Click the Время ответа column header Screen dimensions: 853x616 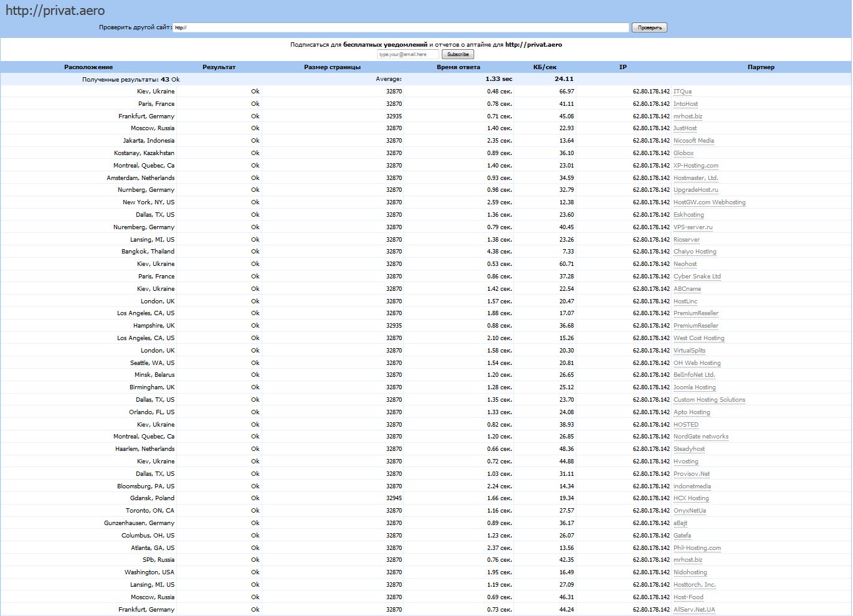click(458, 67)
